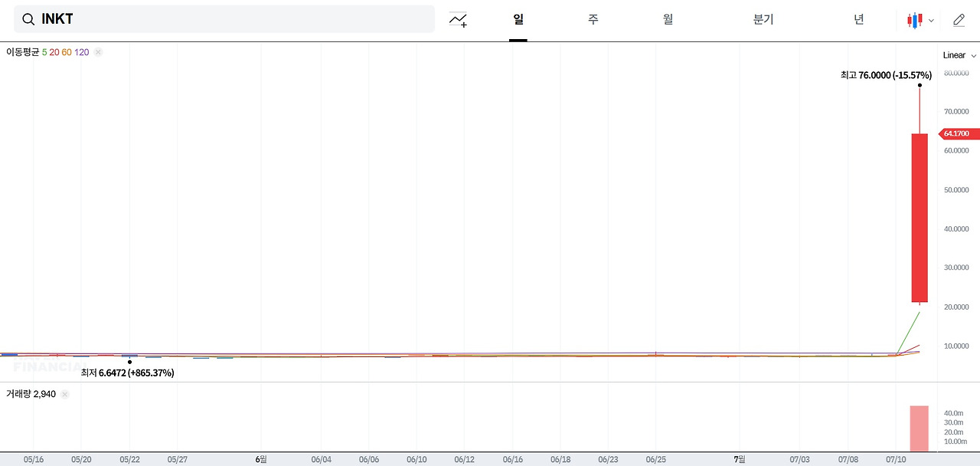Select the 5-day moving average value

click(x=44, y=52)
